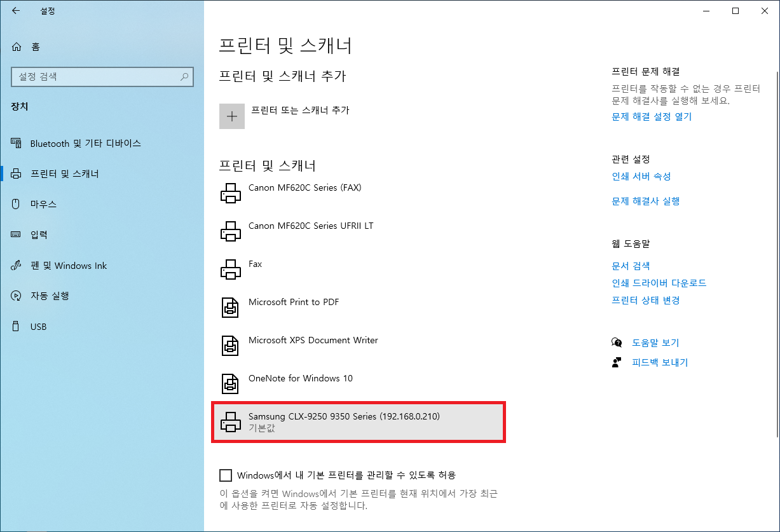Image resolution: width=780 pixels, height=532 pixels.
Task: Close the settings window
Action: click(765, 11)
